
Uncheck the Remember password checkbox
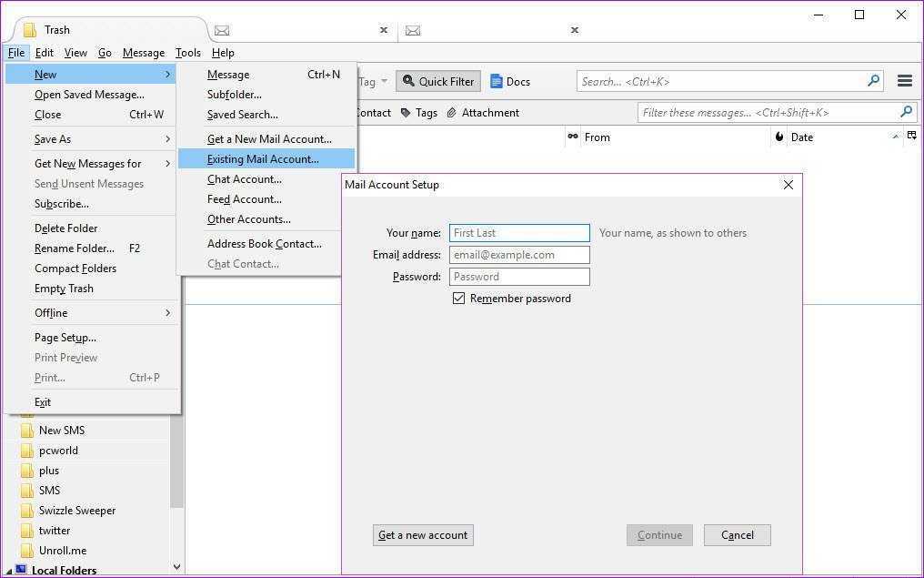[x=459, y=299]
